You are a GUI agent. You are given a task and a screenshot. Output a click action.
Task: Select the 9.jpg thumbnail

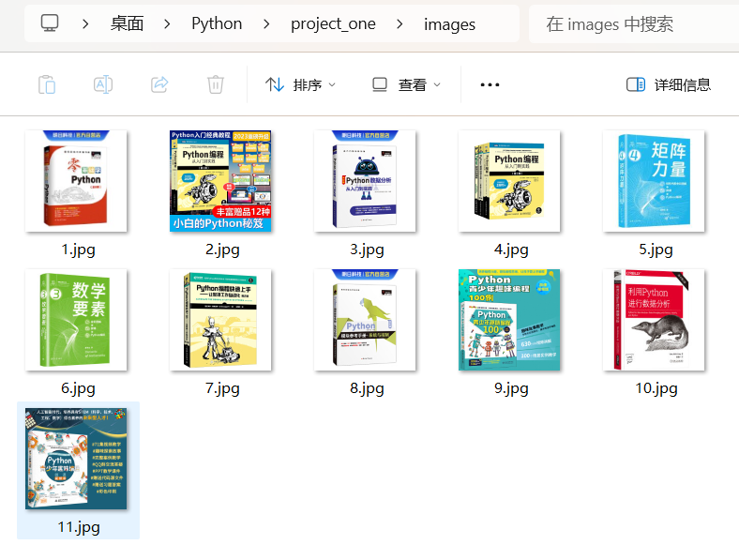point(509,320)
